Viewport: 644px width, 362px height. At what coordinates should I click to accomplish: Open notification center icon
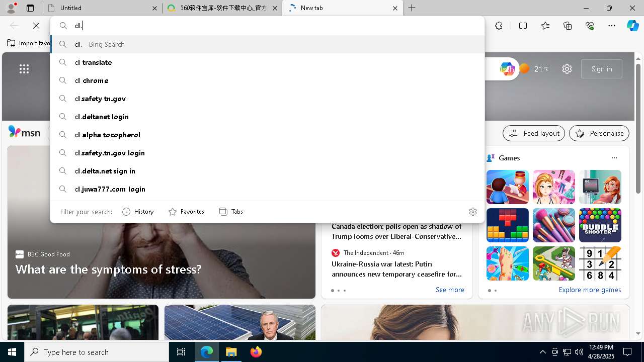(627, 352)
